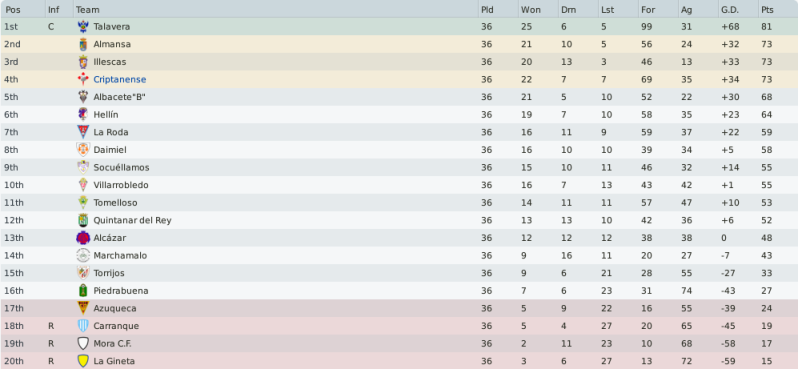798x369 pixels.
Task: Click the La Roda triangular badge
Action: 83,132
